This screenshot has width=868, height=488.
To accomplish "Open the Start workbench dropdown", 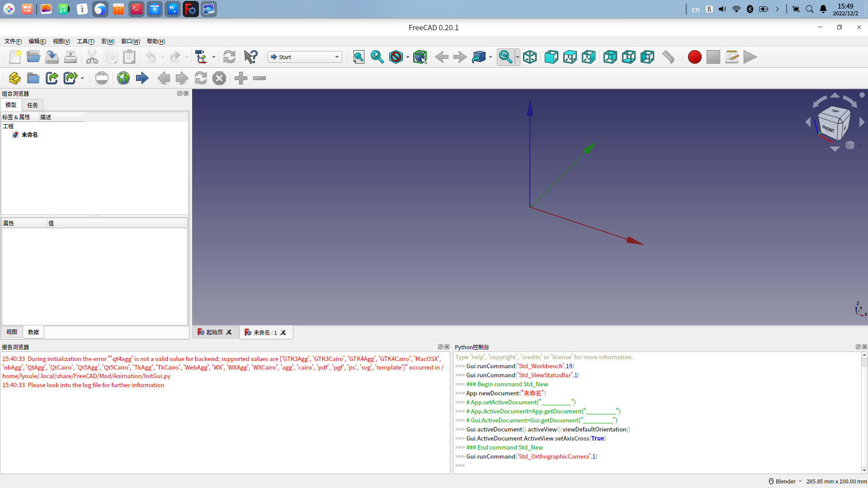I will point(305,57).
